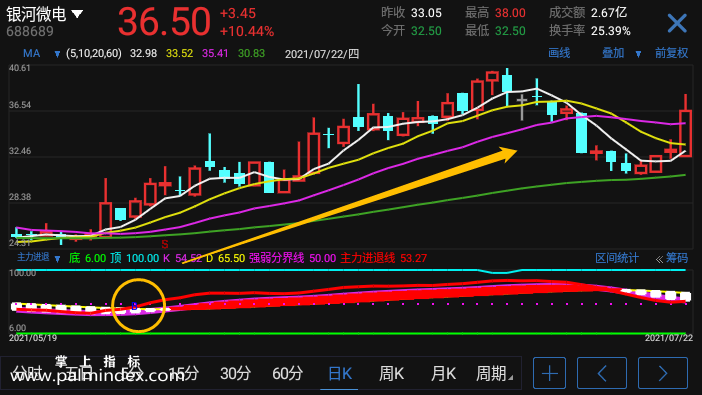Click MA60 value 30.83
Viewport: 702px width, 395px height.
pyautogui.click(x=251, y=54)
